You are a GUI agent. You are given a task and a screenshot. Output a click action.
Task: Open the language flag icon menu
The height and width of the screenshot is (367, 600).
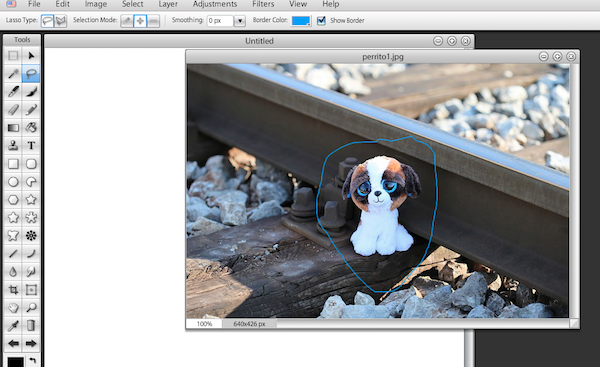[11, 4]
